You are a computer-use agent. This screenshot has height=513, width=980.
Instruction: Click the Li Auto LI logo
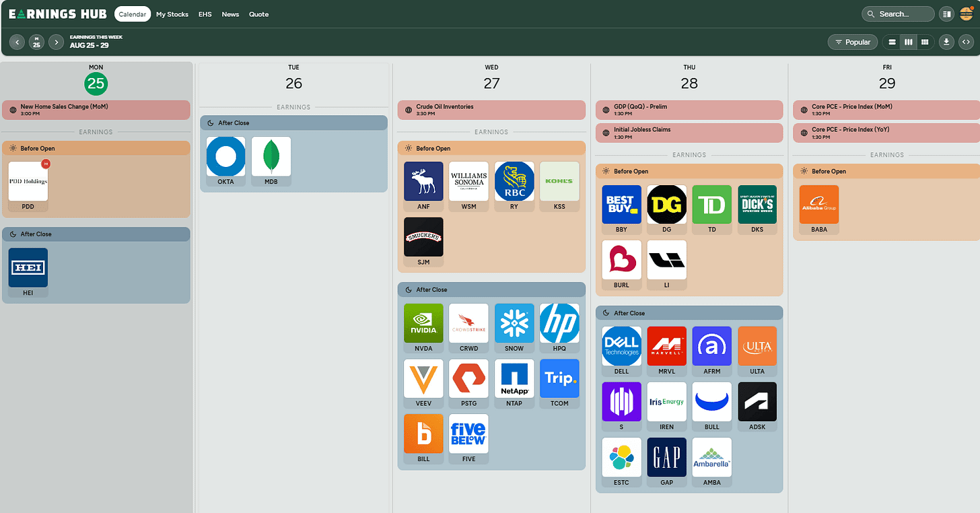(x=667, y=260)
